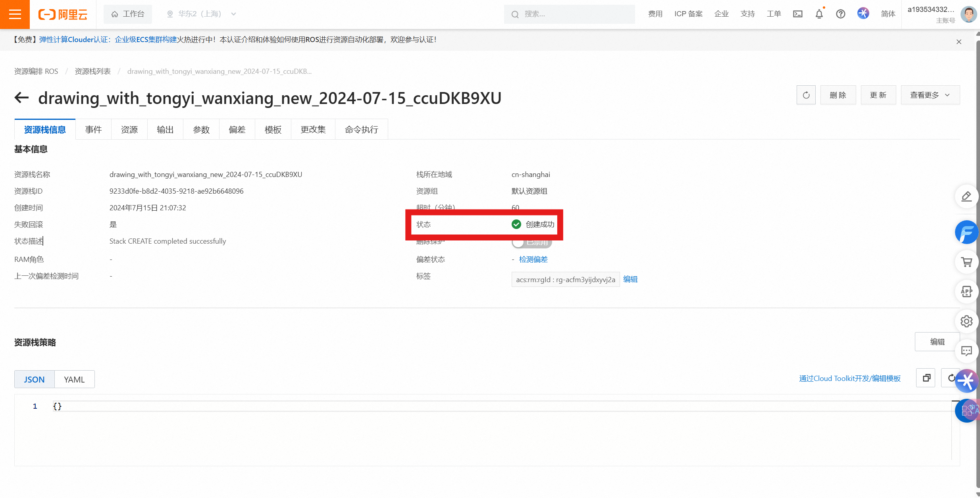Switch to the 输出 tab

pyautogui.click(x=165, y=130)
